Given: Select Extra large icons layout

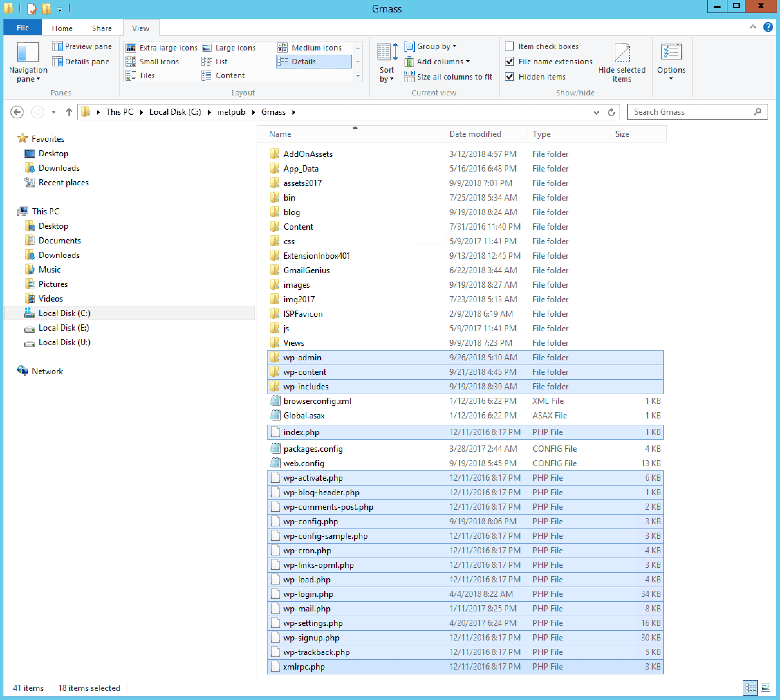Looking at the screenshot, I should coord(161,48).
